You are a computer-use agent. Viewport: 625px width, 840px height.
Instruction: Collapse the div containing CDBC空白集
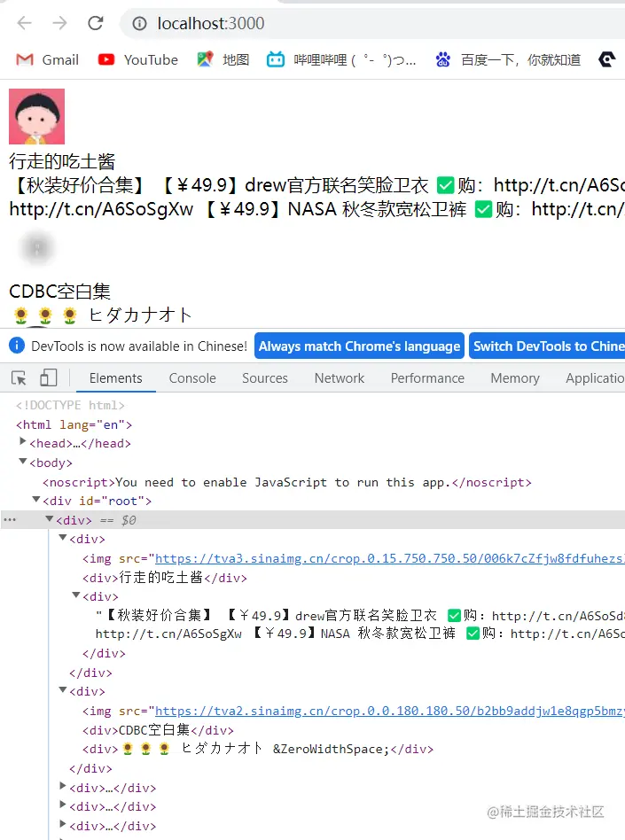[x=63, y=690]
